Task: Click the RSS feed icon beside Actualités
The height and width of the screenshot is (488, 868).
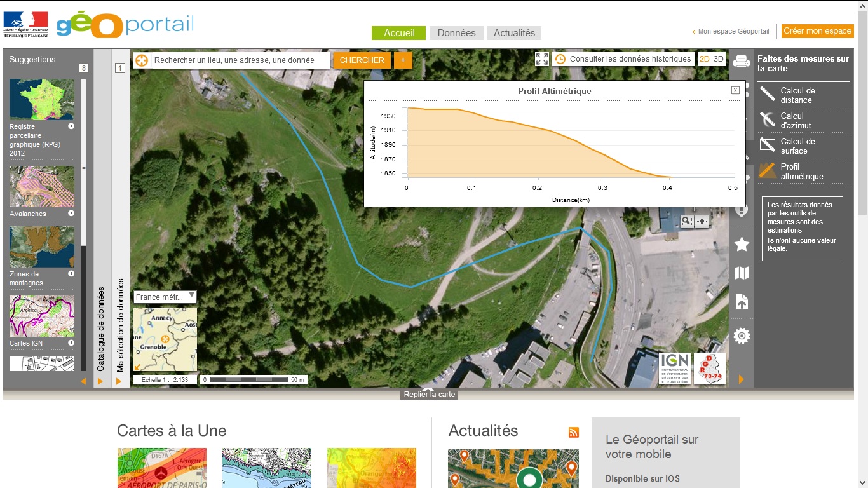Action: [574, 433]
